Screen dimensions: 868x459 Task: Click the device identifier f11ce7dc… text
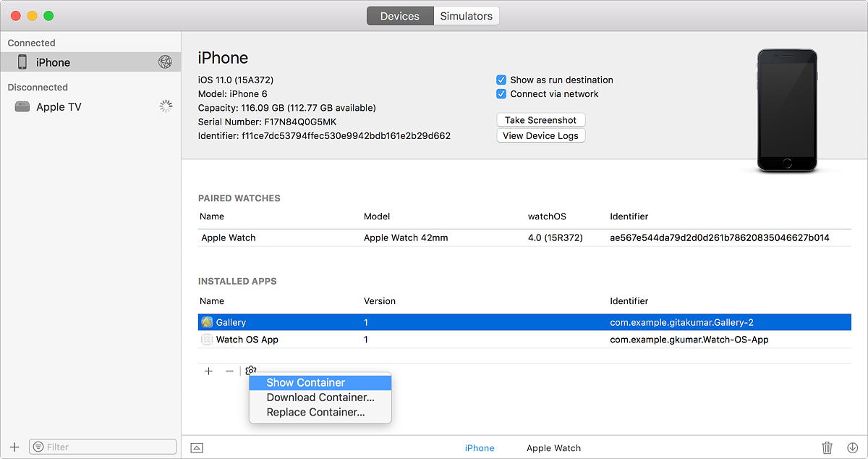click(346, 135)
